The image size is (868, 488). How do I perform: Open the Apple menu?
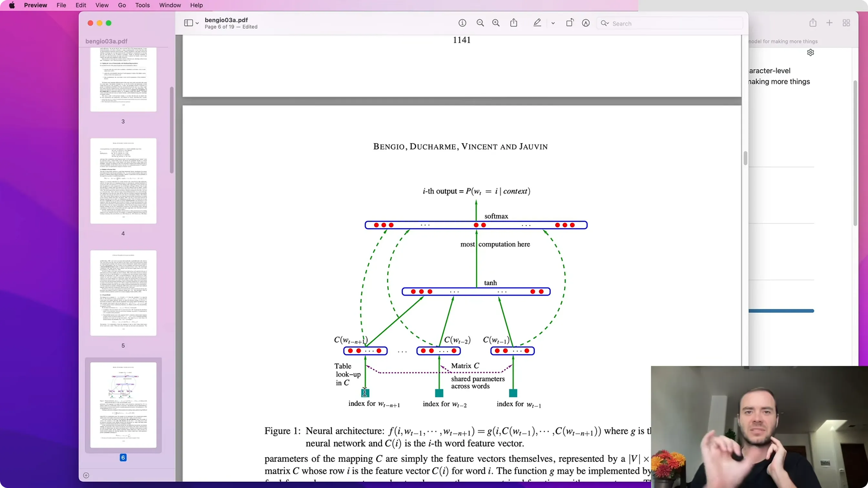click(12, 5)
